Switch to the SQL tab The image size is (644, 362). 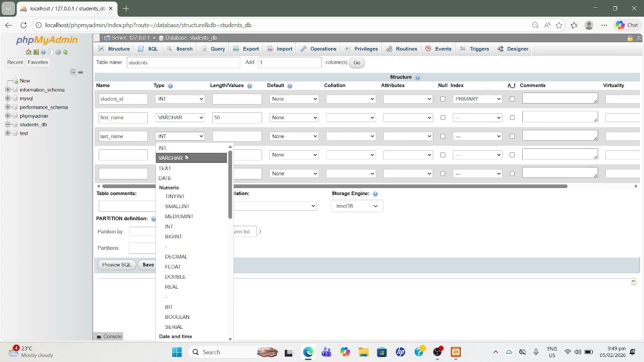[x=148, y=49]
